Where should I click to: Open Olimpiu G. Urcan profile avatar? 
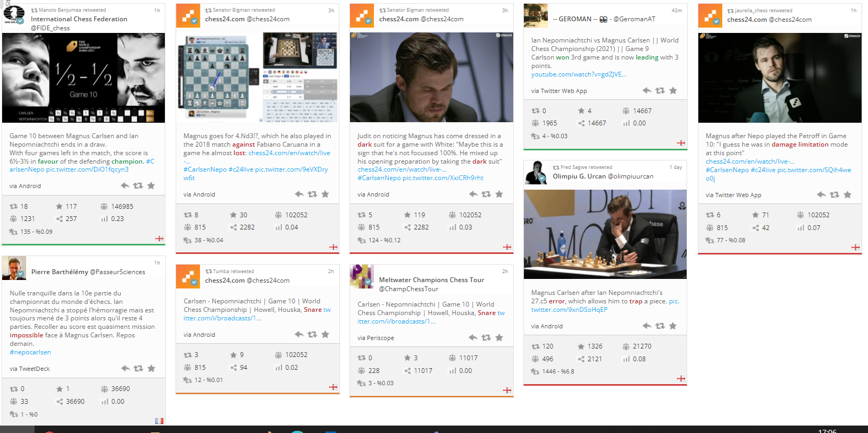click(536, 173)
